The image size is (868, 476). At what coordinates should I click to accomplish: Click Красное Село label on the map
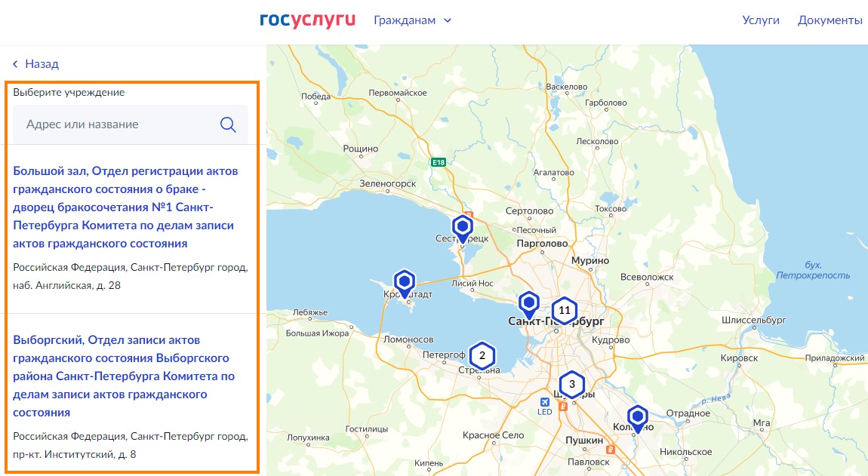click(493, 435)
